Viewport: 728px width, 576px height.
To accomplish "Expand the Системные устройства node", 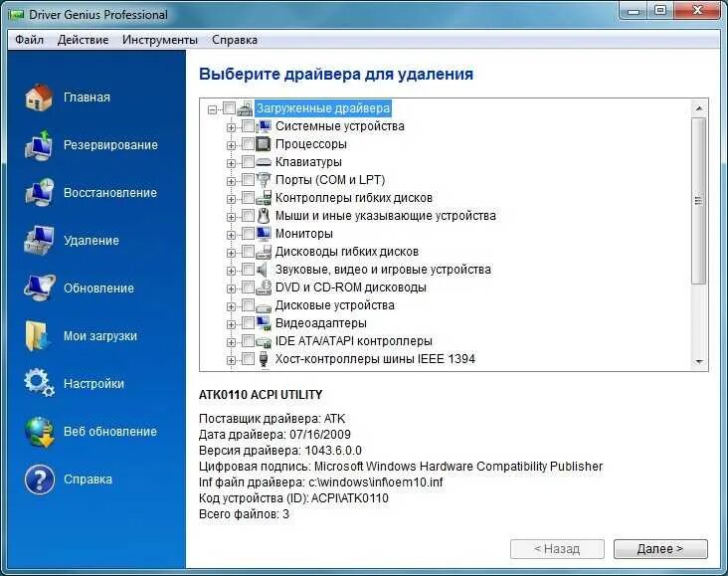I will pyautogui.click(x=231, y=127).
